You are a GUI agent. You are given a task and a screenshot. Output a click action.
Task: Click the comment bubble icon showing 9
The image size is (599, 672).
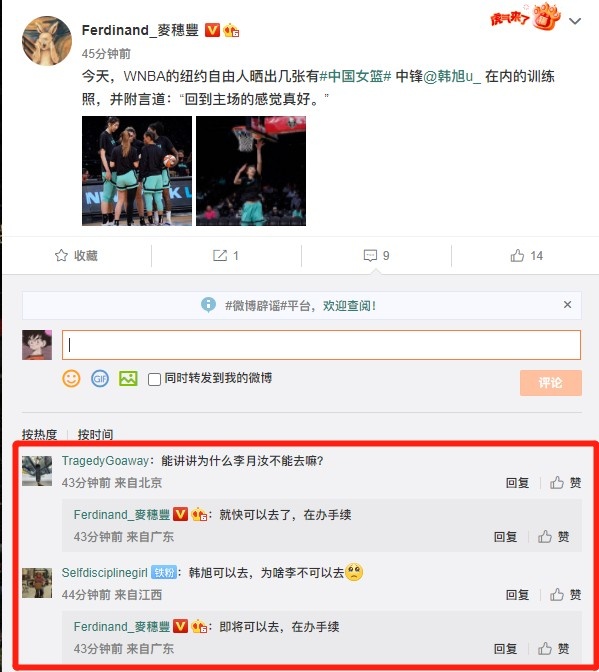click(x=370, y=255)
